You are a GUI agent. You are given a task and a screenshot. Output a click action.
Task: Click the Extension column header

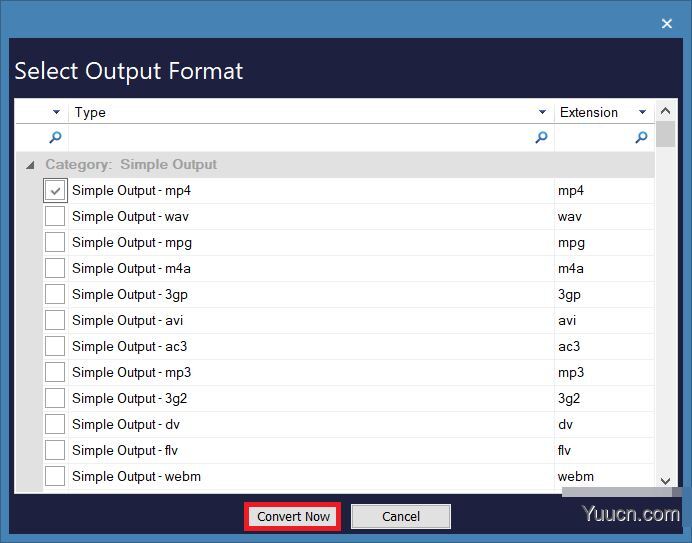pos(604,112)
